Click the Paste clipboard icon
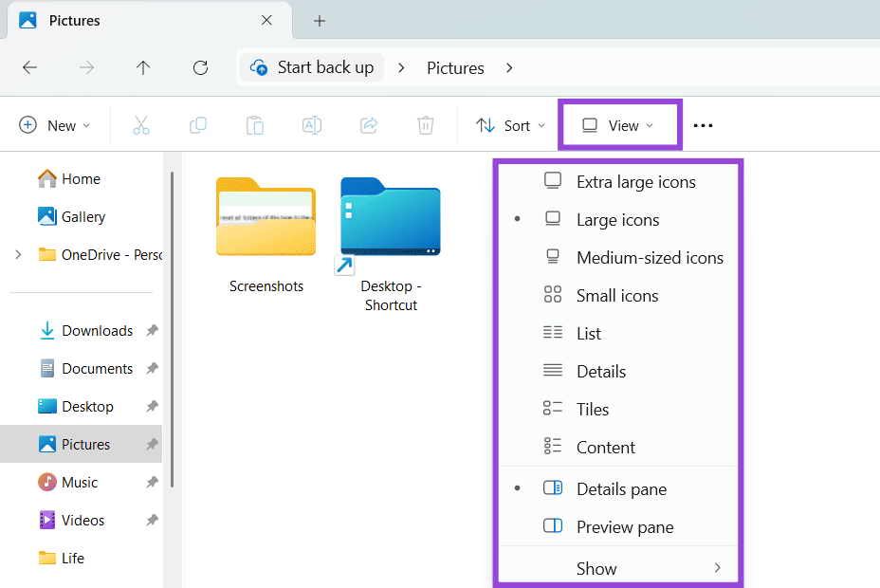Image resolution: width=880 pixels, height=588 pixels. point(254,125)
